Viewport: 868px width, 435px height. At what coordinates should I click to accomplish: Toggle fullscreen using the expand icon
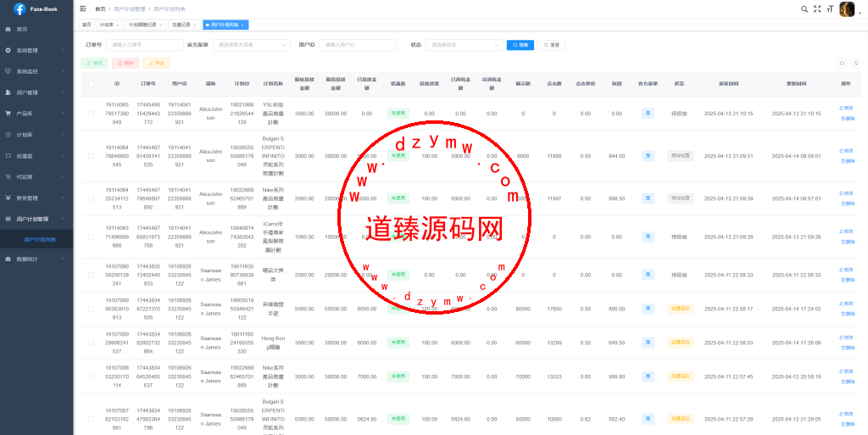(817, 8)
